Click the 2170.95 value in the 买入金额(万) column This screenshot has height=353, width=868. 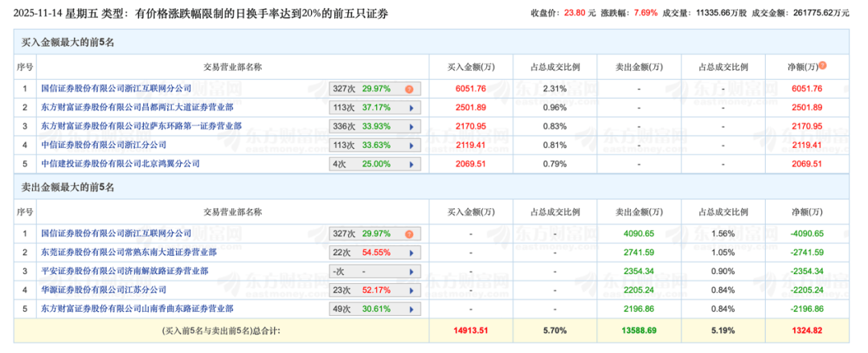pyautogui.click(x=470, y=125)
